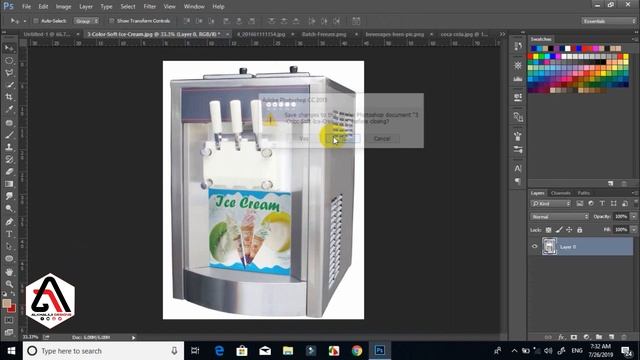The width and height of the screenshot is (640, 360).
Task: Change the screen mode
Action: (x=9, y=332)
